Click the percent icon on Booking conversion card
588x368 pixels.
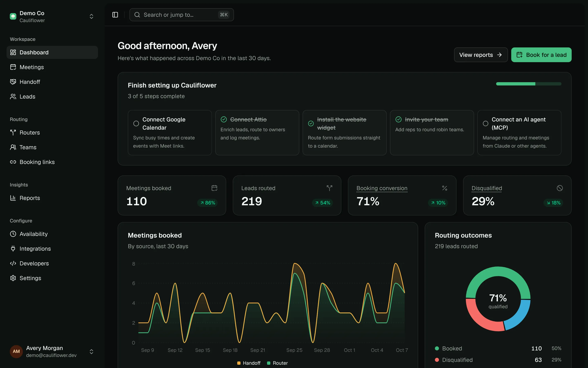[445, 188]
